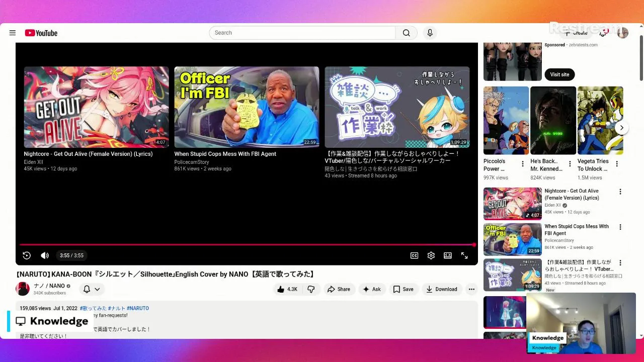The width and height of the screenshot is (644, 362).
Task: Open more actions ellipsis below video
Action: coord(471,289)
